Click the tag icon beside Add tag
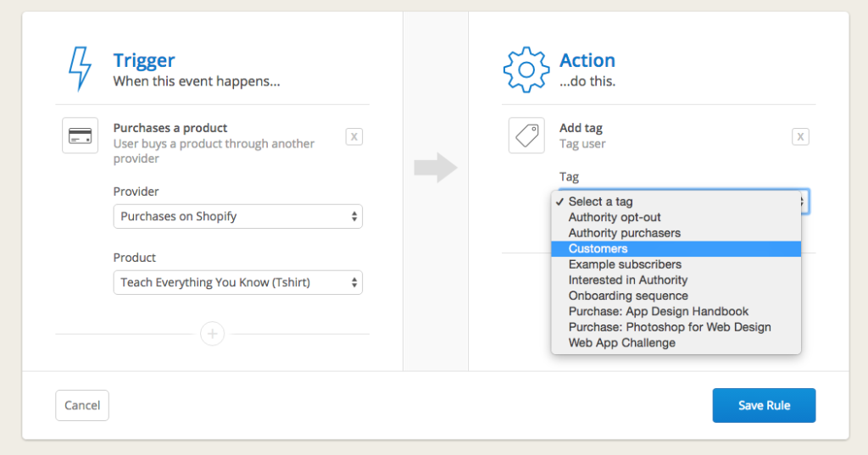This screenshot has width=868, height=455. tap(526, 136)
